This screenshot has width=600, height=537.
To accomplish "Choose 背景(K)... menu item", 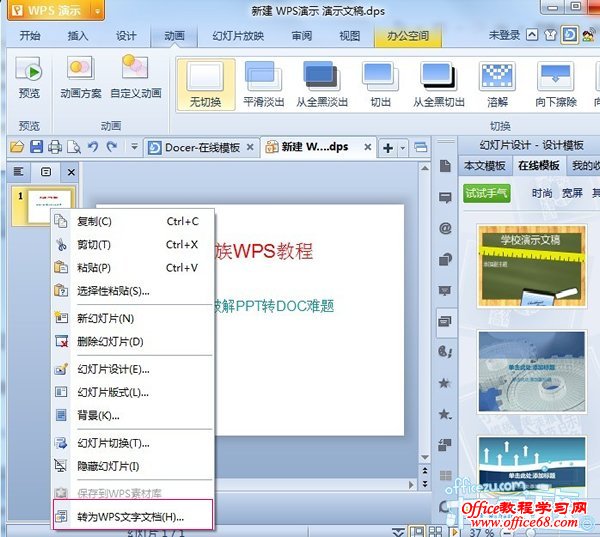I will [x=133, y=415].
